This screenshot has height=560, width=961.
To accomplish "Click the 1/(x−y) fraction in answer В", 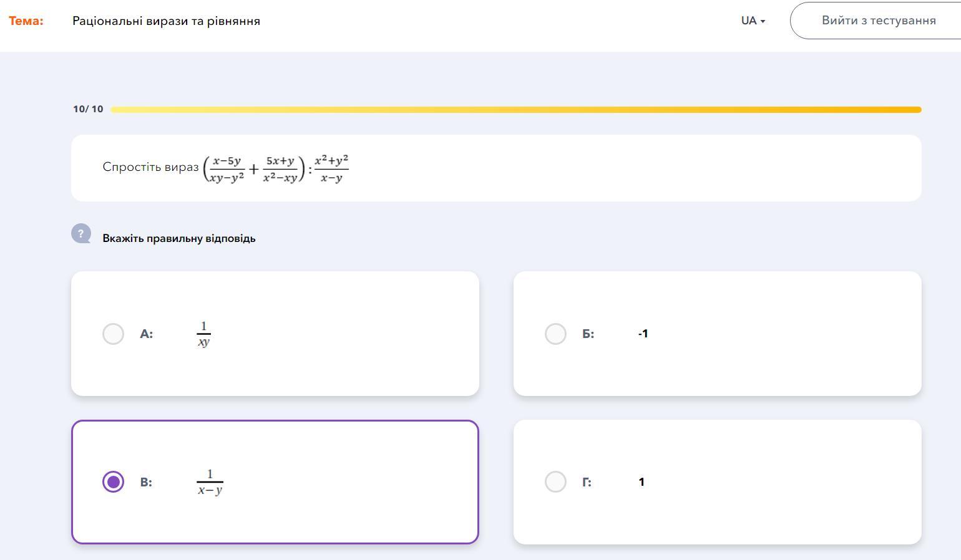I will [210, 482].
